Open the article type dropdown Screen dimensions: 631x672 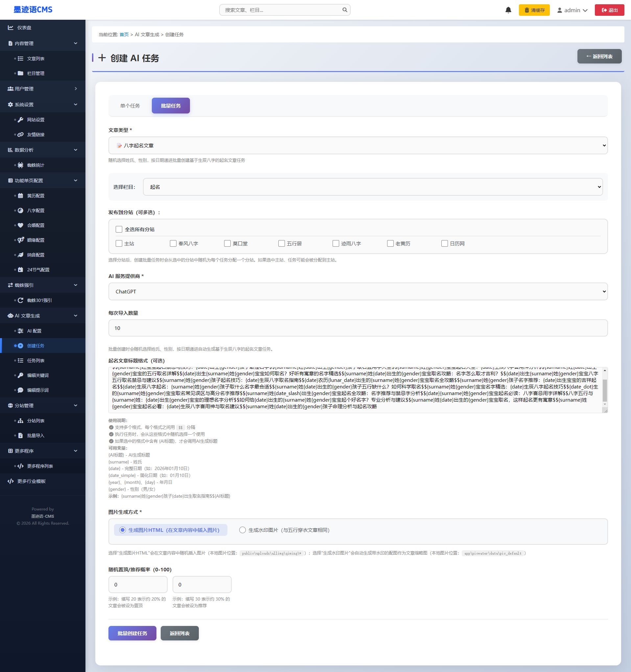coord(358,145)
